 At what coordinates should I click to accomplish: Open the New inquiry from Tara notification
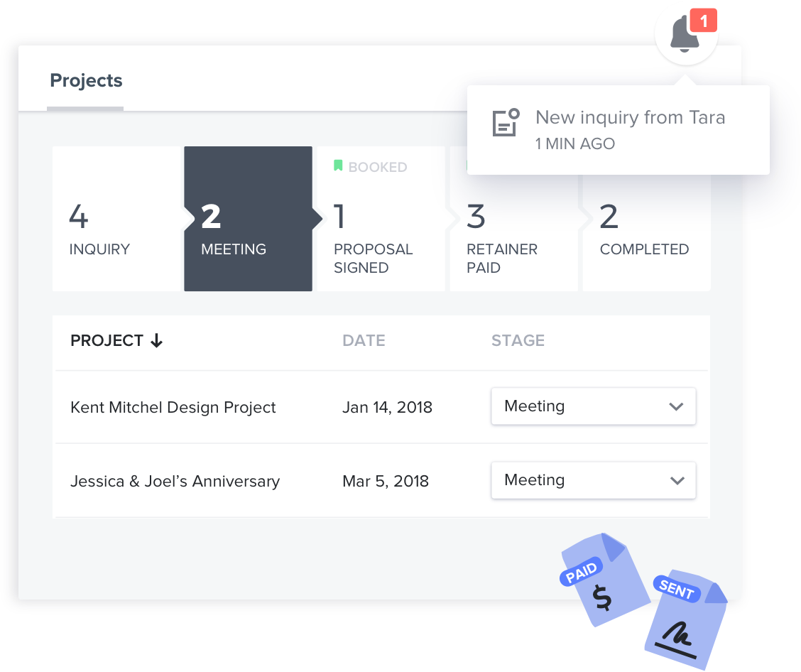[618, 130]
